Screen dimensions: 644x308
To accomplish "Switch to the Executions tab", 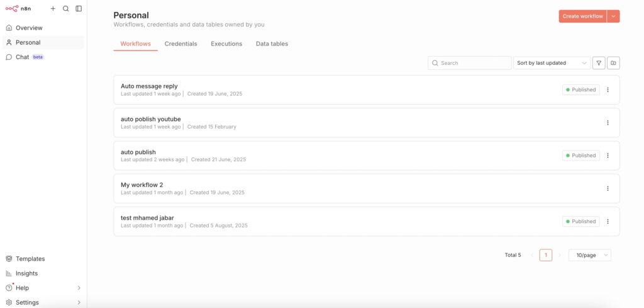I will click(226, 44).
